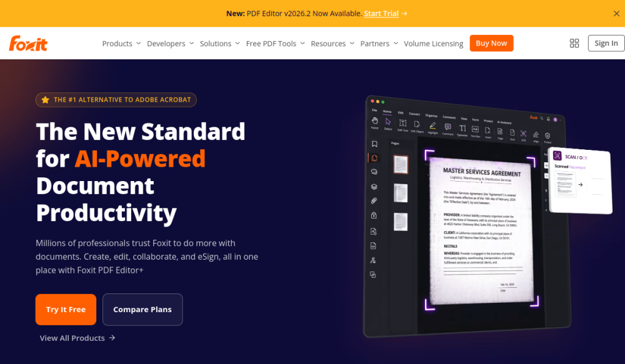Expand the Resources navigation menu
Viewport: 625px width, 364px height.
point(332,44)
